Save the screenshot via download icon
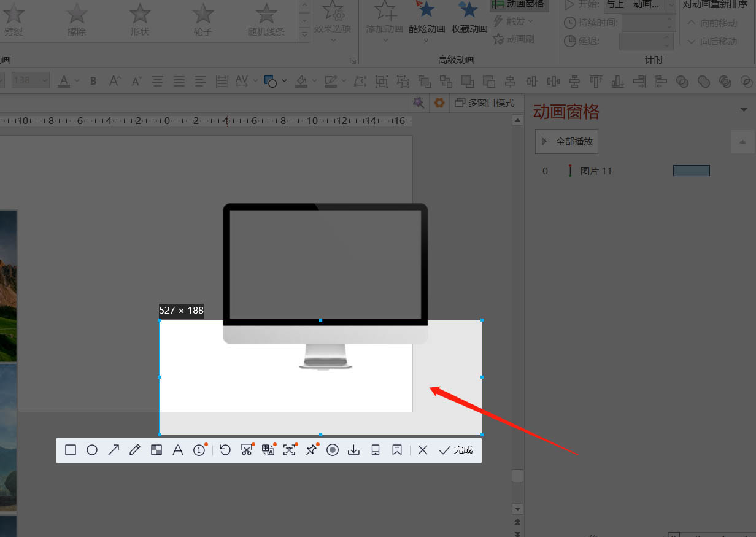The height and width of the screenshot is (537, 756). (x=353, y=450)
